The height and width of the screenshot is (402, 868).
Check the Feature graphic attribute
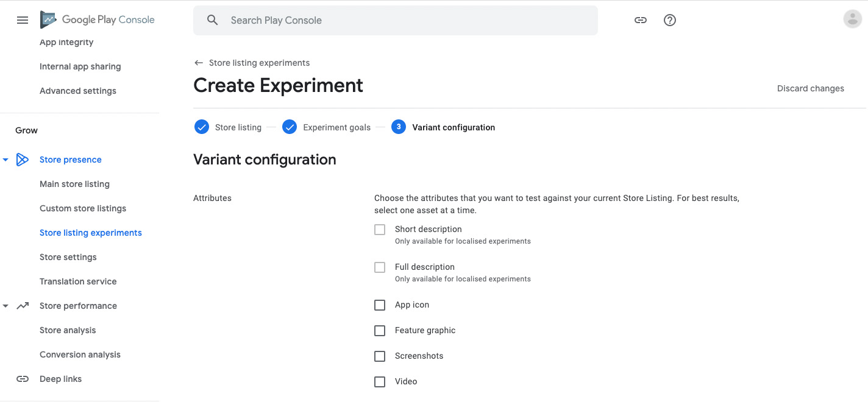click(x=380, y=331)
